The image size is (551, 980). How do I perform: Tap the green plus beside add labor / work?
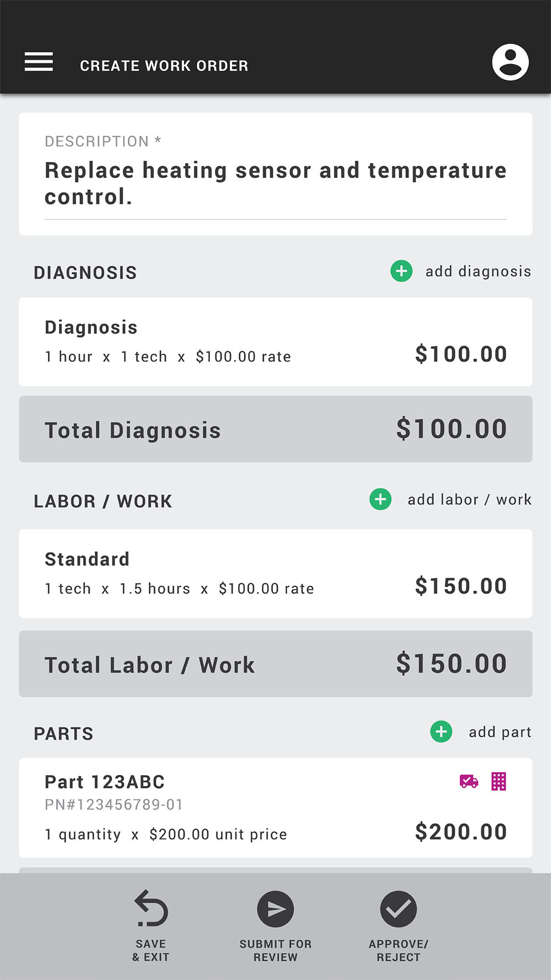(x=380, y=499)
